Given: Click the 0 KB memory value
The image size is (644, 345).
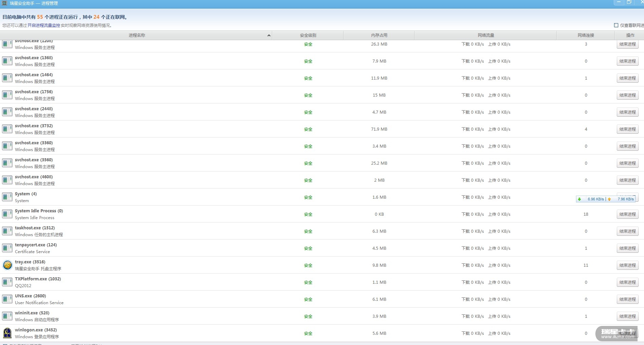Looking at the screenshot, I should (x=379, y=214).
